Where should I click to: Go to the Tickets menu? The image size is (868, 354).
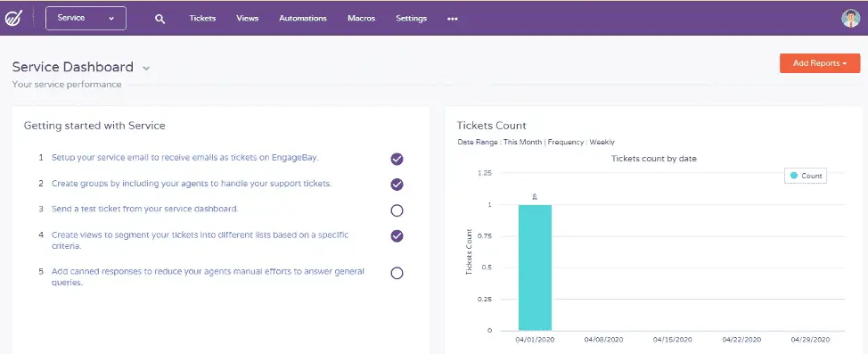(202, 19)
